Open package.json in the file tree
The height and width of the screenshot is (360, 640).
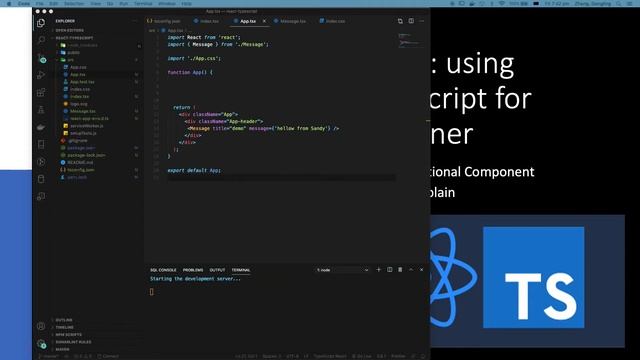tap(81, 148)
